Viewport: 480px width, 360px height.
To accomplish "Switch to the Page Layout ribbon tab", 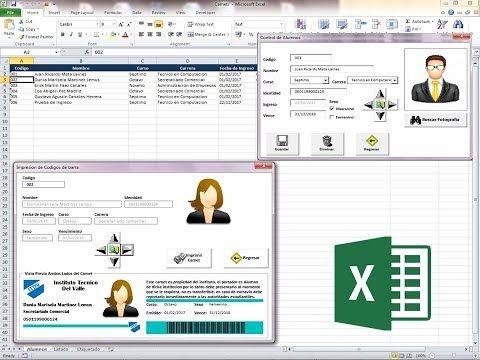I will [82, 12].
